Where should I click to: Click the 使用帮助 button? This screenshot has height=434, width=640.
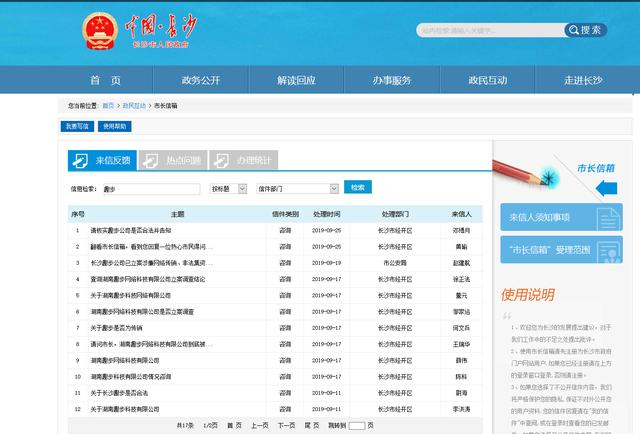point(115,127)
